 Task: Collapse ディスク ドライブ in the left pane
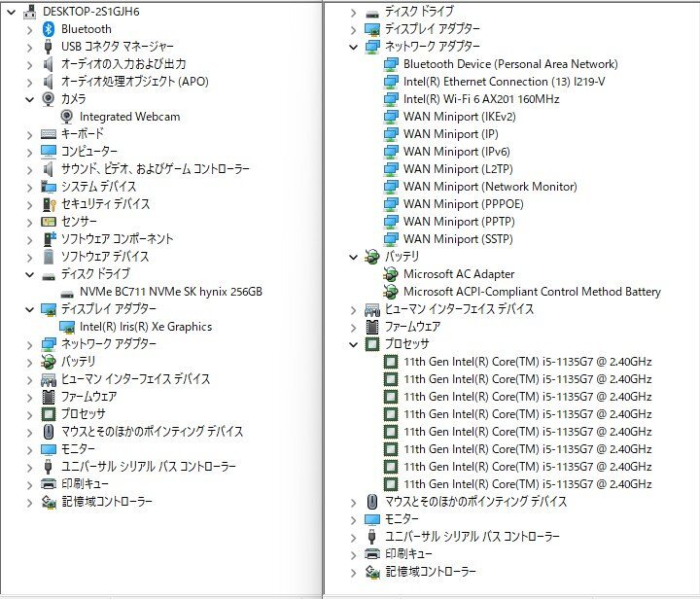(x=30, y=274)
